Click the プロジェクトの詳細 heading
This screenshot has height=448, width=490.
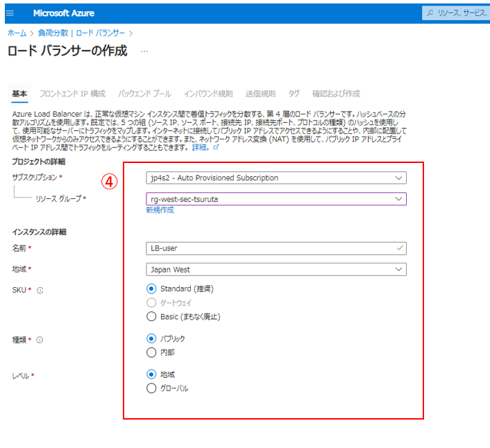[39, 162]
